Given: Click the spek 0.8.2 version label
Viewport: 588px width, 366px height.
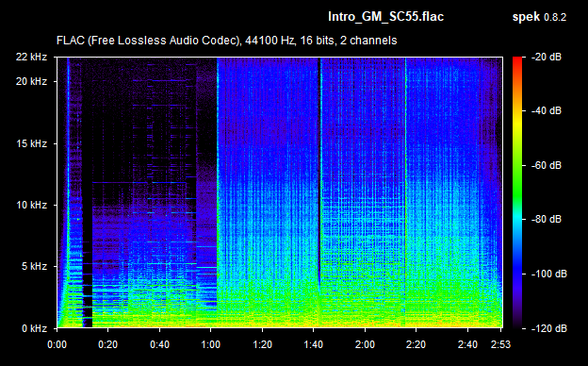Looking at the screenshot, I should coord(539,17).
